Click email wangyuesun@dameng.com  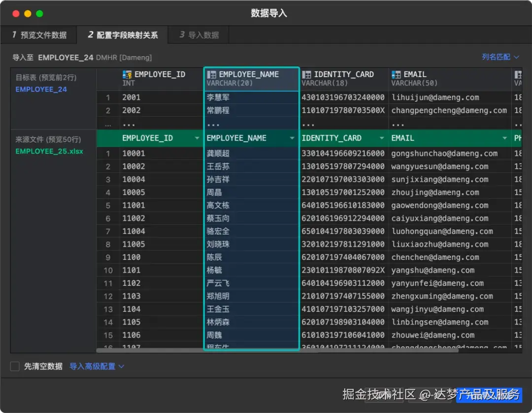(440, 166)
